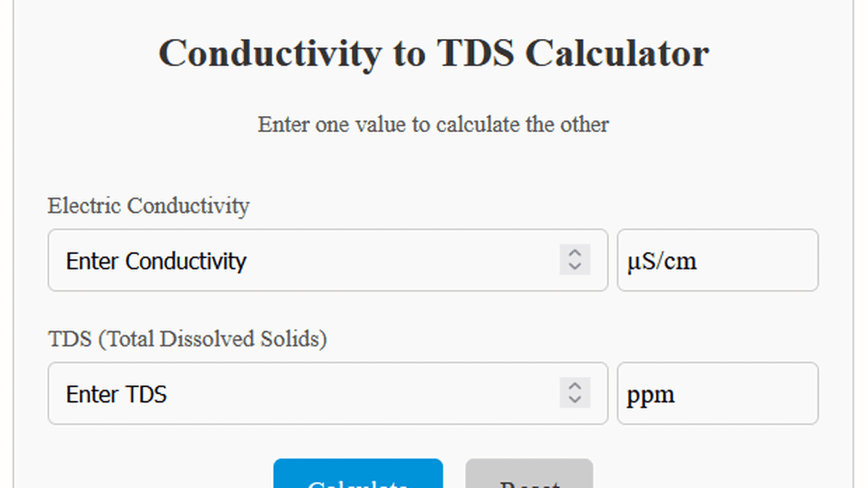Viewport: 868px width, 488px height.
Task: Click the 'Enter one value' subtitle text
Action: pyautogui.click(x=433, y=125)
